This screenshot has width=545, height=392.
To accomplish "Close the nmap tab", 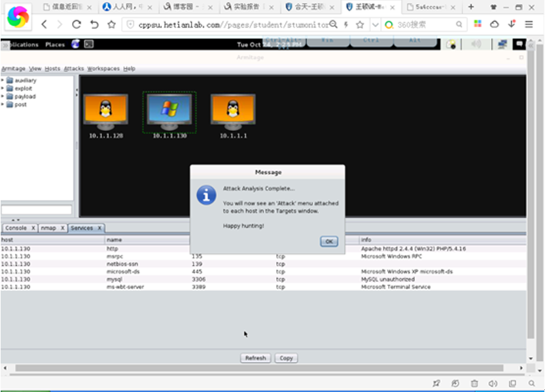I will point(63,228).
